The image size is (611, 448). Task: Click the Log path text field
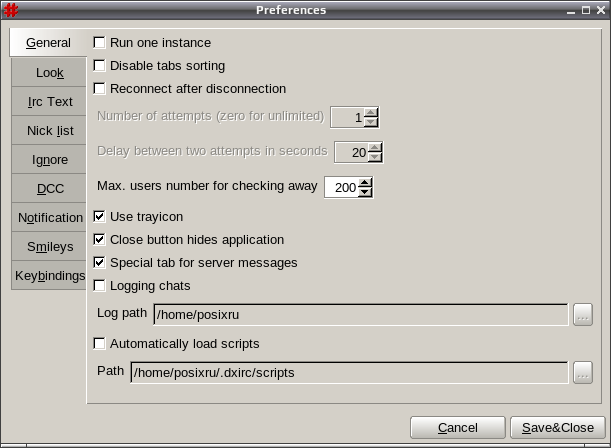(x=361, y=314)
